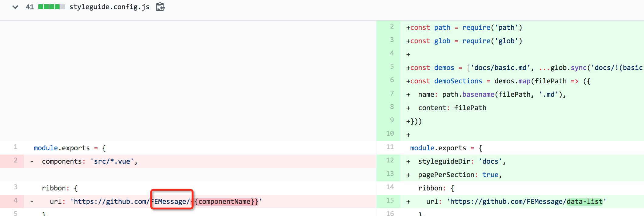Click the removed 'components: src/*.vue' line
Image resolution: width=644 pixels, height=216 pixels.
tap(84, 162)
